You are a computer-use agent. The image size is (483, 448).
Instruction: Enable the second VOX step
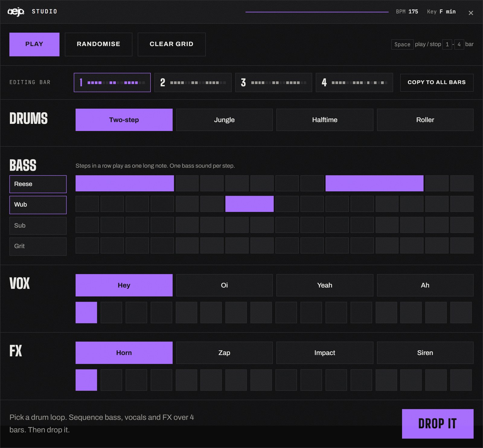click(x=111, y=312)
